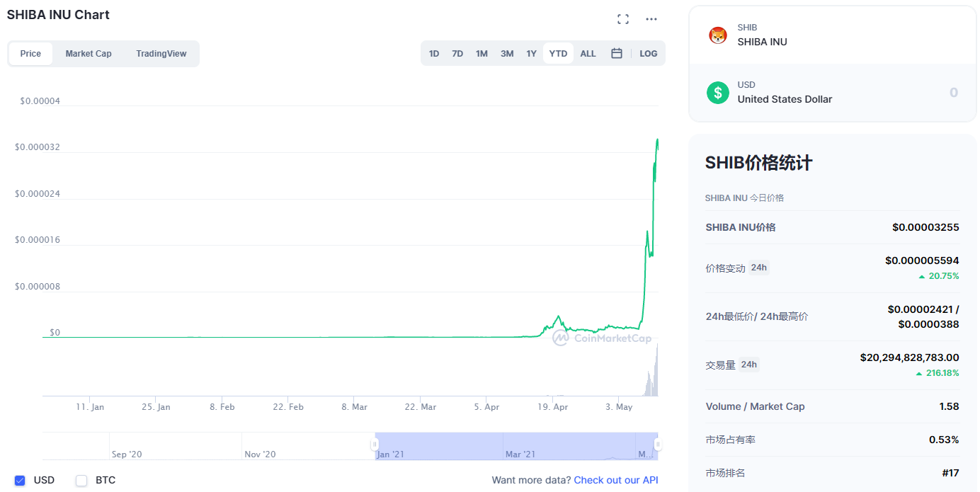This screenshot has height=492, width=980.
Task: Open the chart more-options ellipsis menu
Action: 651,19
